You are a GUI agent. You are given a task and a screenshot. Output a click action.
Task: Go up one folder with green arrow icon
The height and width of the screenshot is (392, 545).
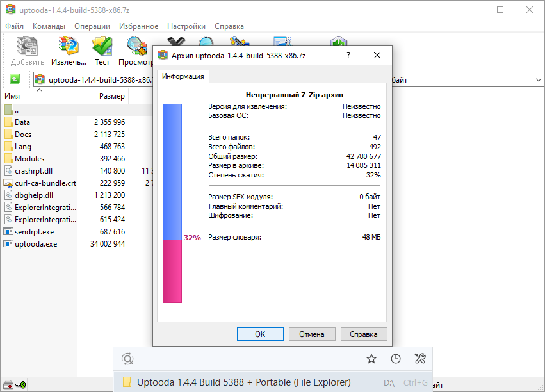(x=15, y=79)
